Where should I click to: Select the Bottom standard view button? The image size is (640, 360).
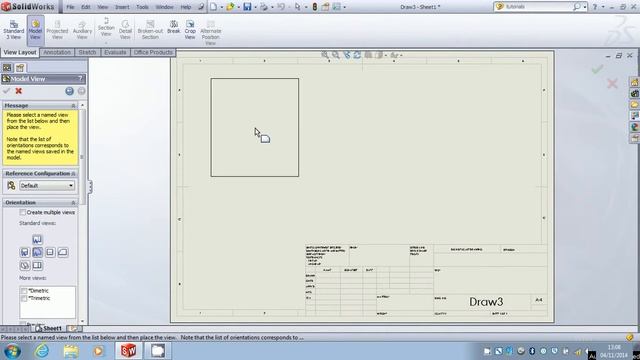point(37,265)
